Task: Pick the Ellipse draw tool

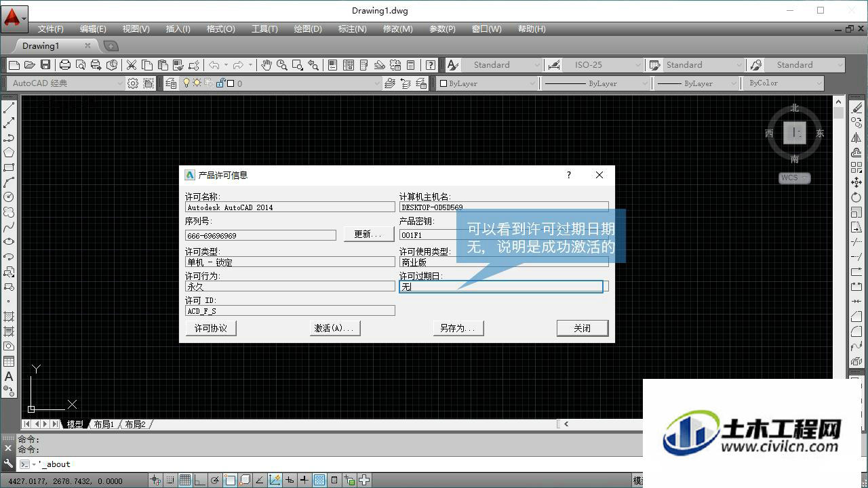Action: [x=9, y=241]
